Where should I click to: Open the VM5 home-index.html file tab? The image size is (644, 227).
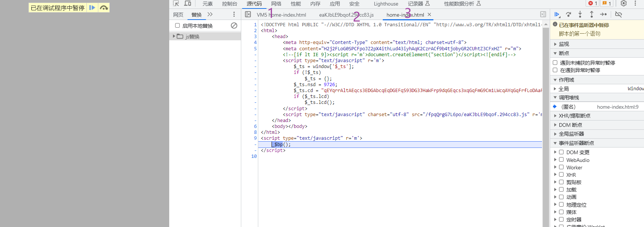282,15
